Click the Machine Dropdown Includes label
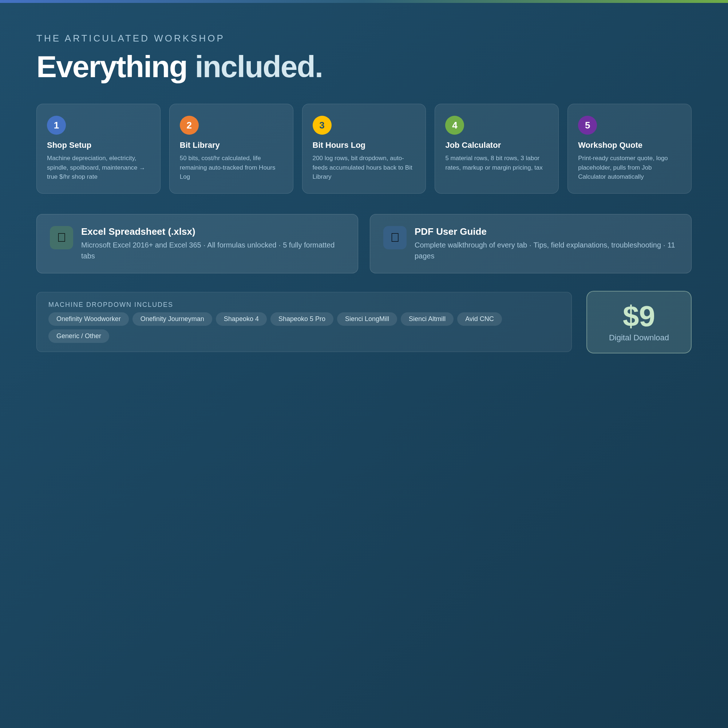Screen dimensions: 728x728 coord(111,304)
